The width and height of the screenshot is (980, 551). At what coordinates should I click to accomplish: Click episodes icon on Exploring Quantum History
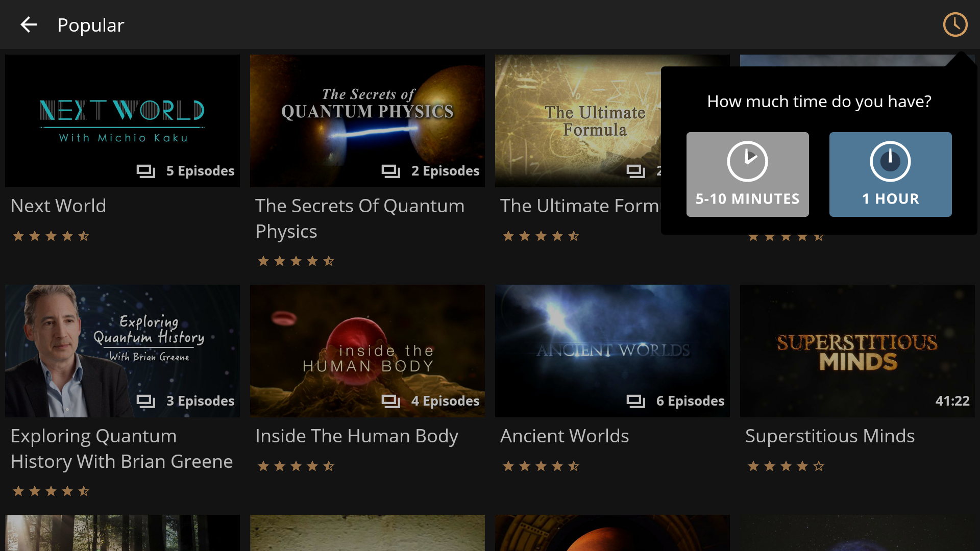pyautogui.click(x=145, y=401)
